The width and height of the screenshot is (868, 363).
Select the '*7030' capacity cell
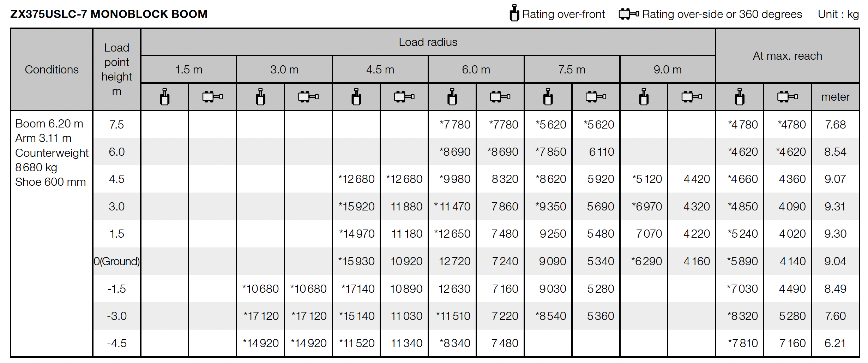pyautogui.click(x=742, y=289)
